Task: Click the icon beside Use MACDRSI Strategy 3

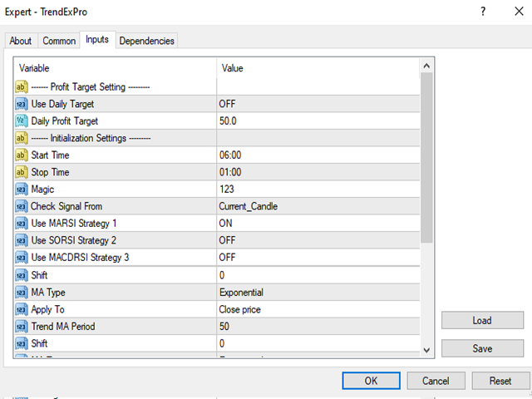Action: (x=21, y=258)
